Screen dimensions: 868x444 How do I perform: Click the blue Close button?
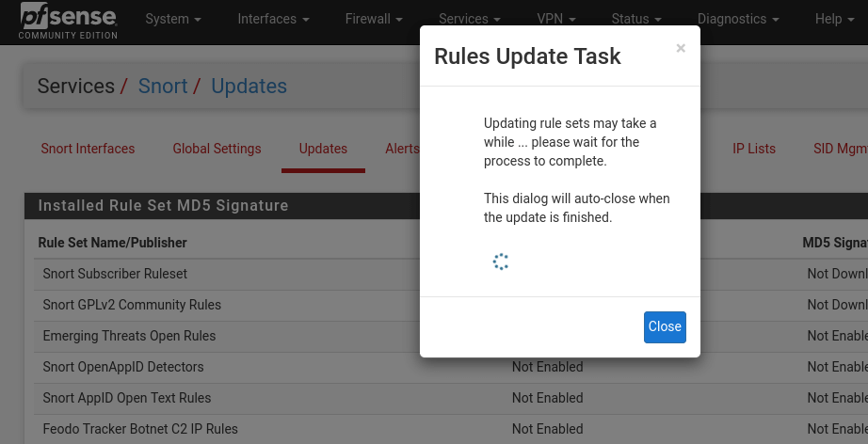click(x=665, y=326)
